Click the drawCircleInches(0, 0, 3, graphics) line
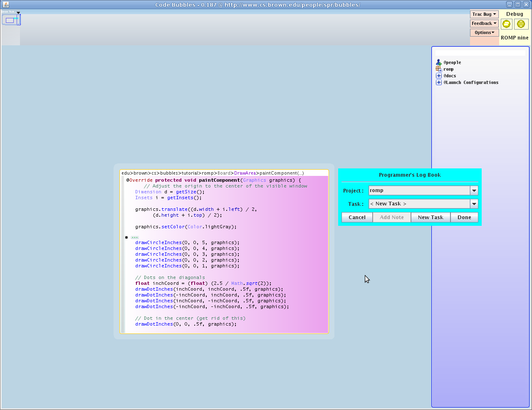This screenshot has height=410, width=532. [x=187, y=254]
